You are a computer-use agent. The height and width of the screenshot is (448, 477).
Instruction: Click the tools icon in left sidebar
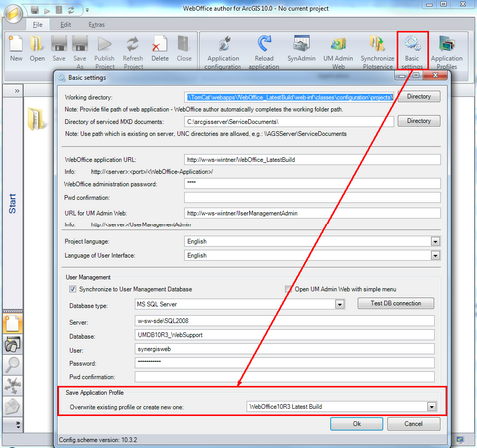point(13,386)
